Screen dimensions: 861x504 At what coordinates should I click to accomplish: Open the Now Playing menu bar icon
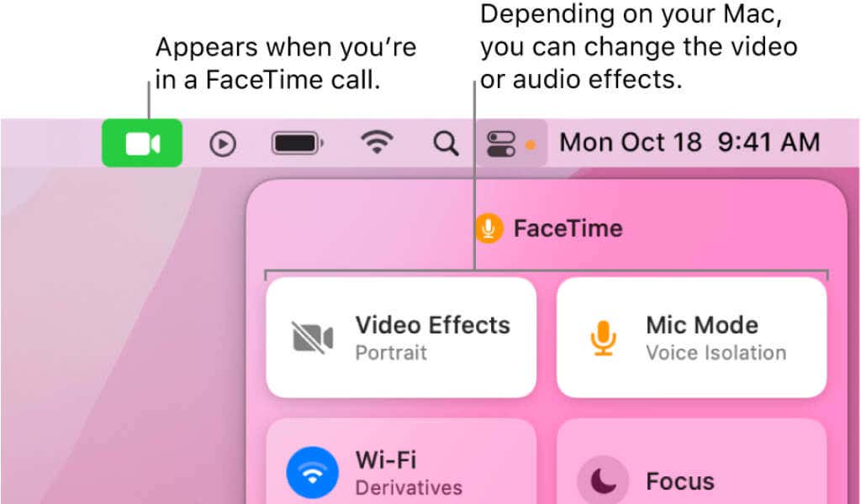(x=222, y=144)
